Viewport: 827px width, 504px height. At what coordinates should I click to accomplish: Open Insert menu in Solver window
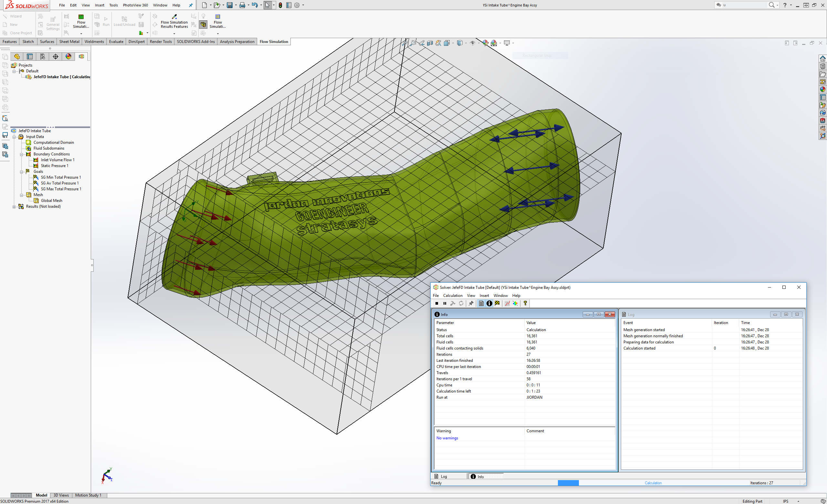[x=484, y=296]
